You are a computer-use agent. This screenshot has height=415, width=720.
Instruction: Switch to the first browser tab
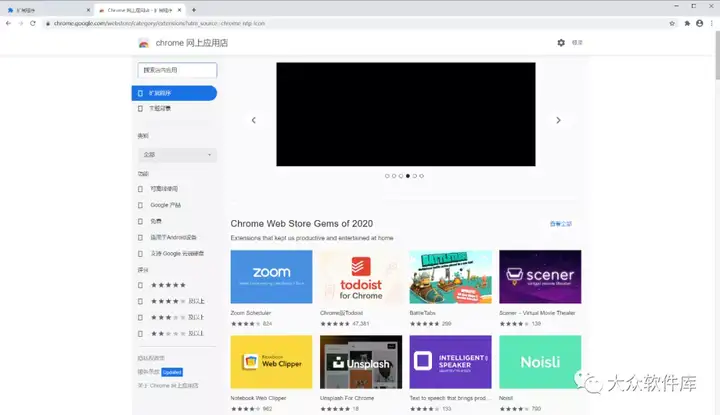point(48,10)
